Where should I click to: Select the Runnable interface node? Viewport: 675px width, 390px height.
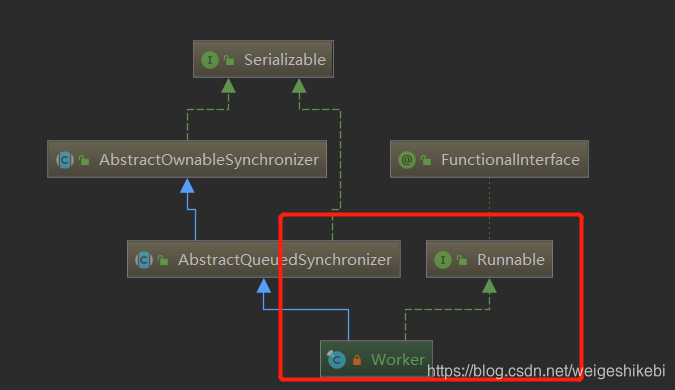[489, 259]
